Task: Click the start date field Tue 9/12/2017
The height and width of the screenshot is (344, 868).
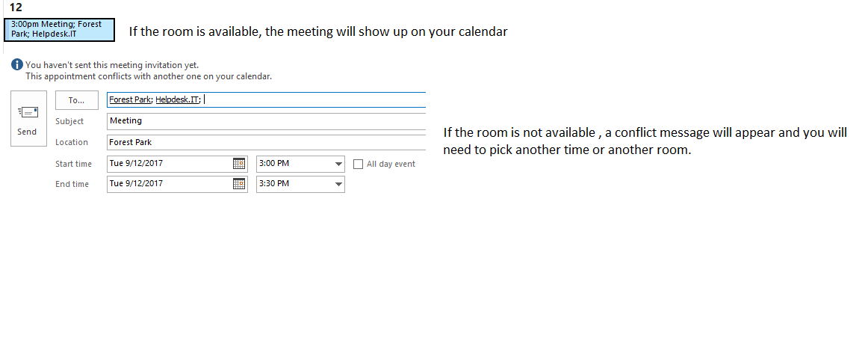Action: 169,164
